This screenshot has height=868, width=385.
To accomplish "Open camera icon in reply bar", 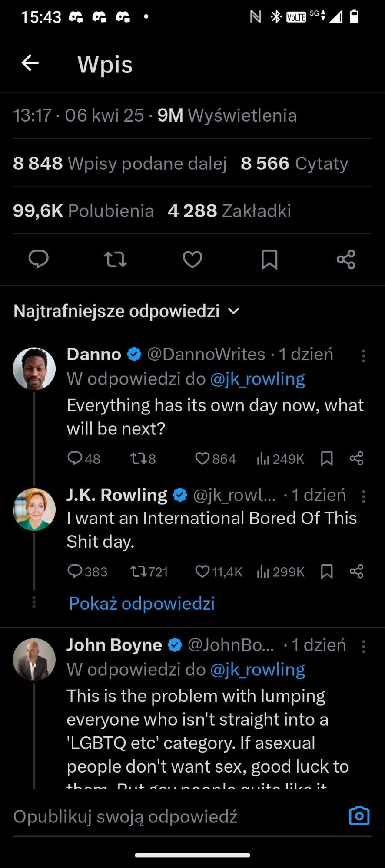I will coord(359,816).
